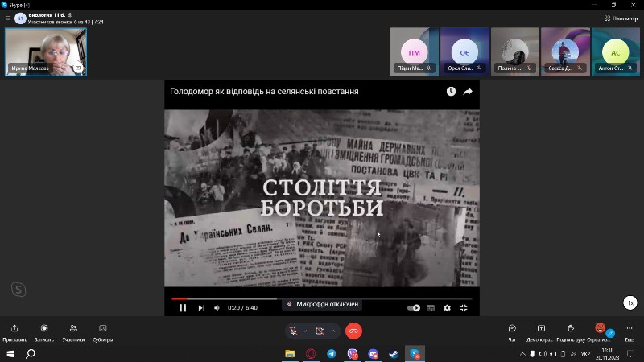
Task: Share the video via arrow icon
Action: click(x=468, y=92)
